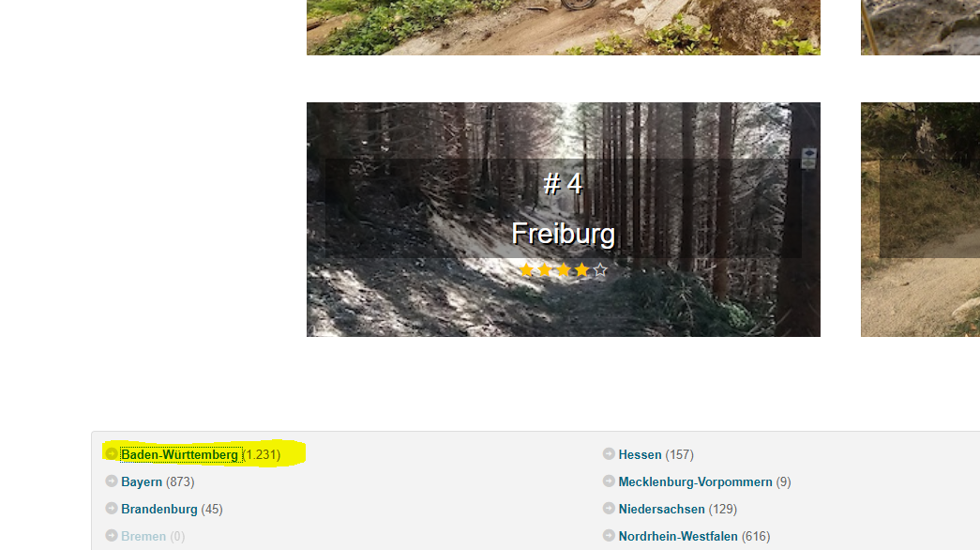Click arrow icon beside Nordrhein-Westfalen

coord(609,536)
